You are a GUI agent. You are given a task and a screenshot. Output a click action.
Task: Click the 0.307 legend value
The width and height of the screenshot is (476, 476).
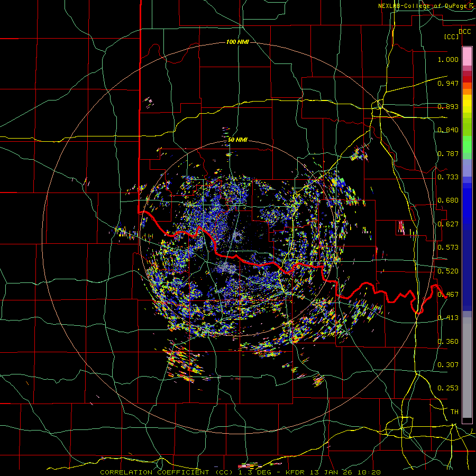[x=448, y=364]
